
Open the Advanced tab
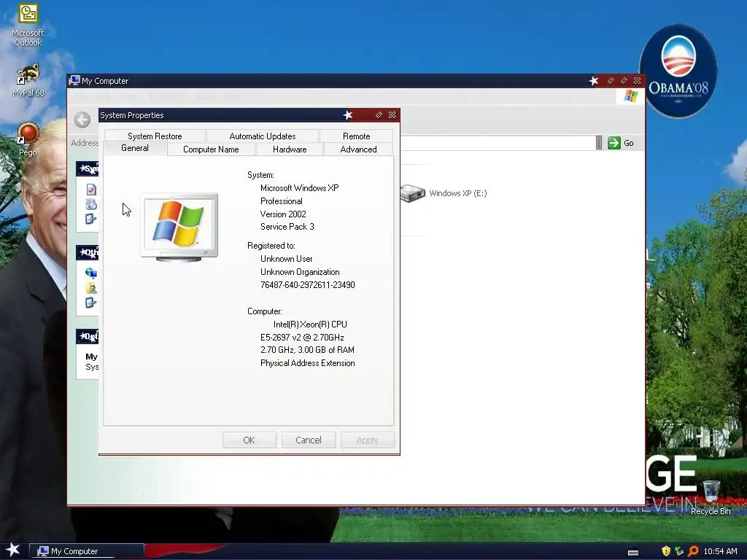(x=358, y=149)
